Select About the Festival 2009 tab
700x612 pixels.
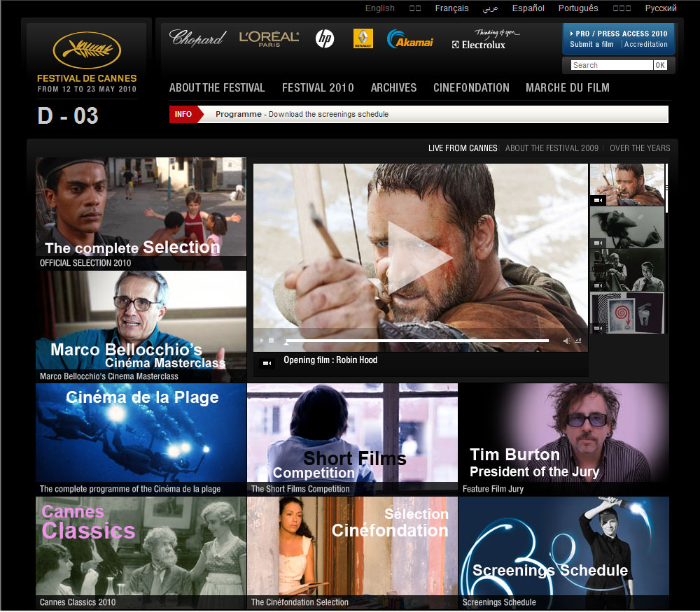[x=552, y=148]
